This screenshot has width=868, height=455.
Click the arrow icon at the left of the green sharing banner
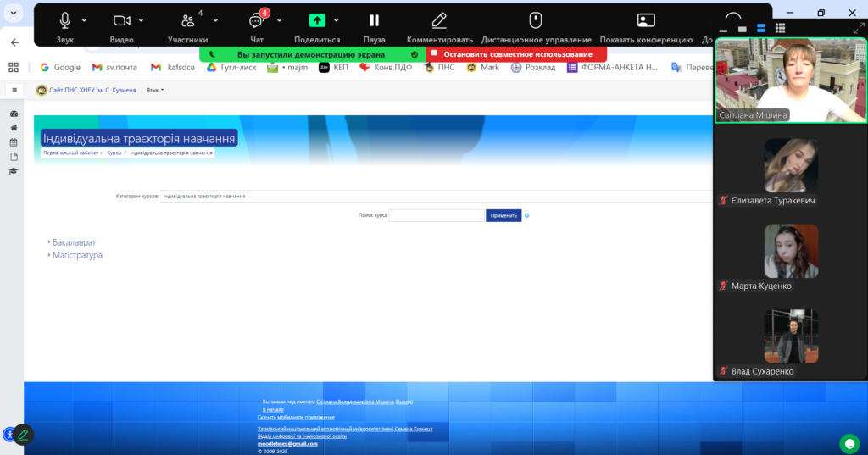[211, 54]
